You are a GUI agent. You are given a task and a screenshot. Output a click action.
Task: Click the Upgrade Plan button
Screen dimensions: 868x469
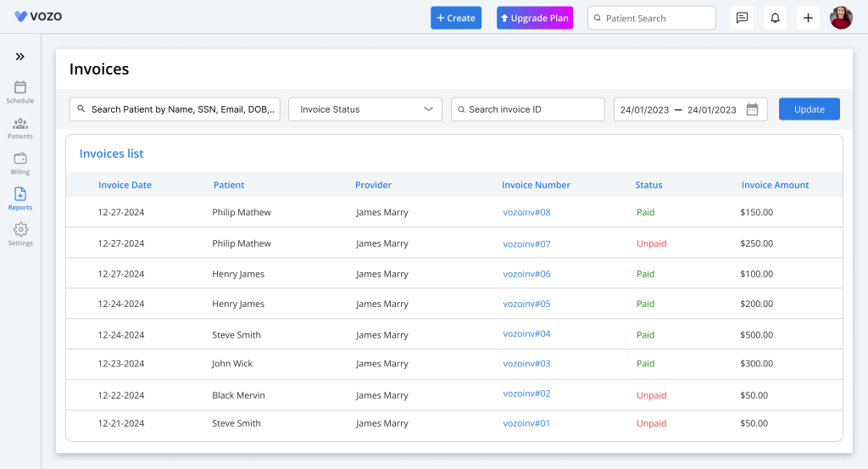(x=535, y=18)
